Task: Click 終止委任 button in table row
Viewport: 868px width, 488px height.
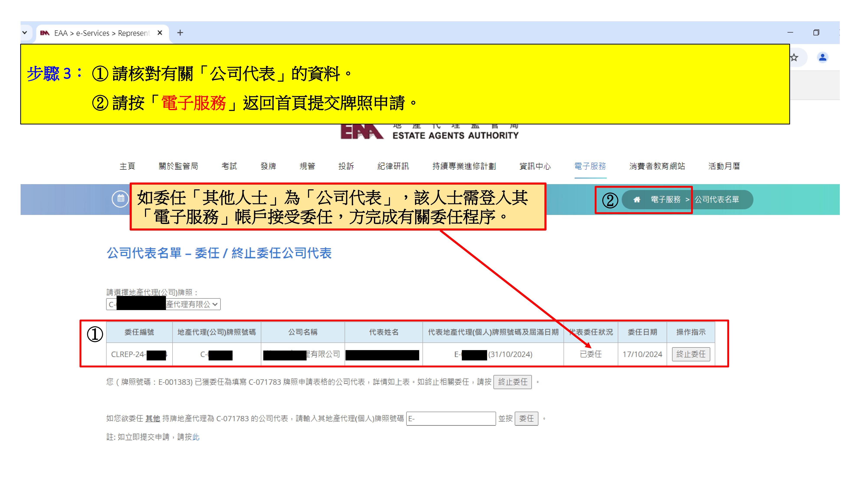Action: click(x=691, y=354)
